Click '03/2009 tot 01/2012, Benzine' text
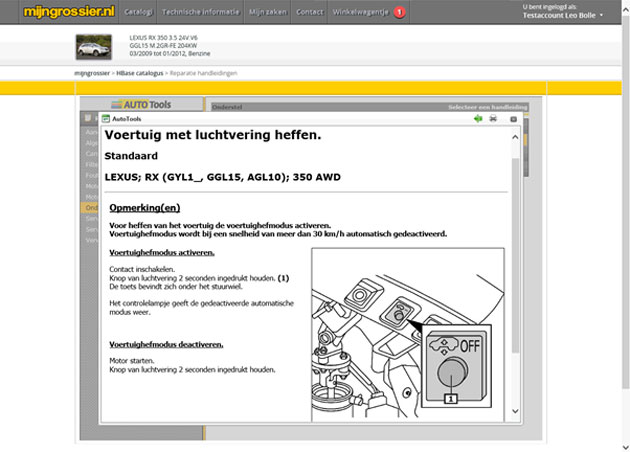Viewport: 630px width, 452px height. click(170, 53)
